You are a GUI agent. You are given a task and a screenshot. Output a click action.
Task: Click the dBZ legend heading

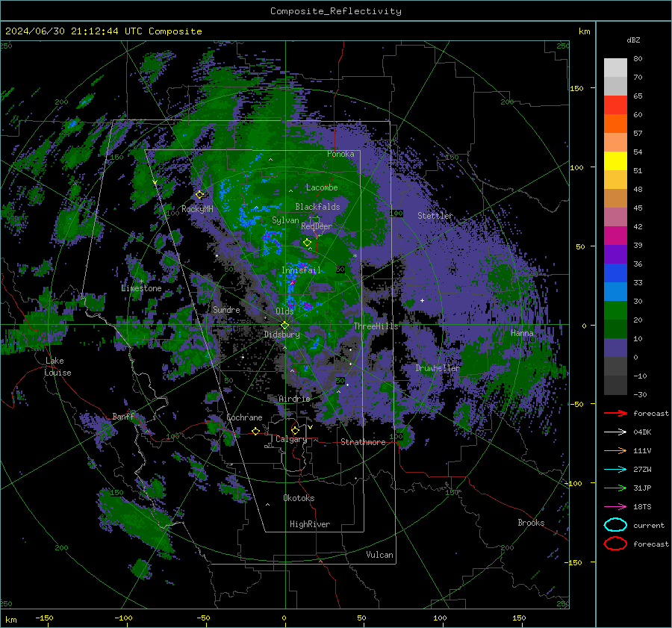pyautogui.click(x=633, y=40)
